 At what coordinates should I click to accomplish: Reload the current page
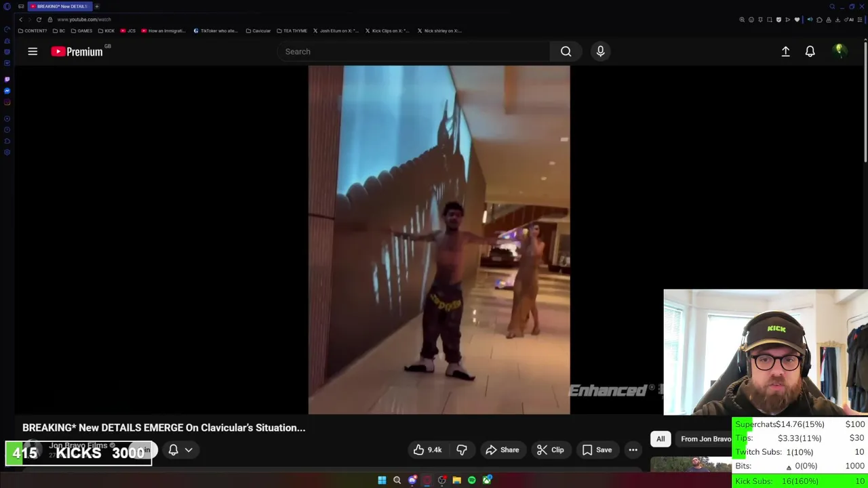point(39,20)
